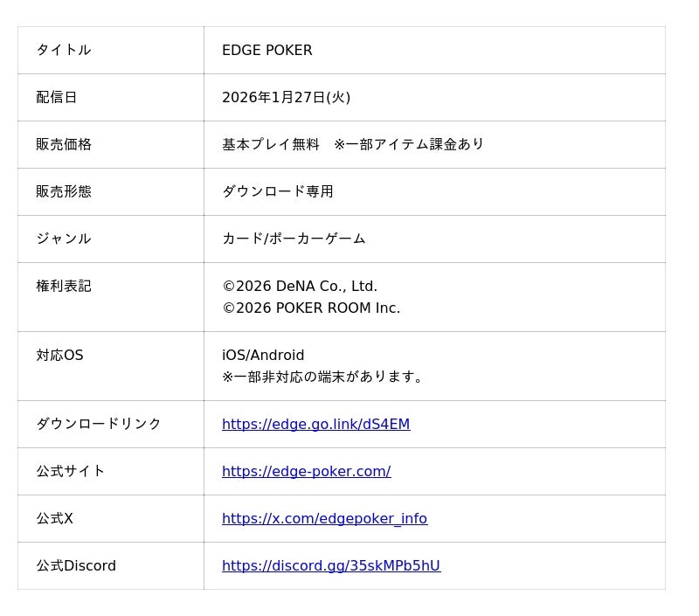Click the ダウンロードリンク row label
The width and height of the screenshot is (699, 616).
point(99,424)
